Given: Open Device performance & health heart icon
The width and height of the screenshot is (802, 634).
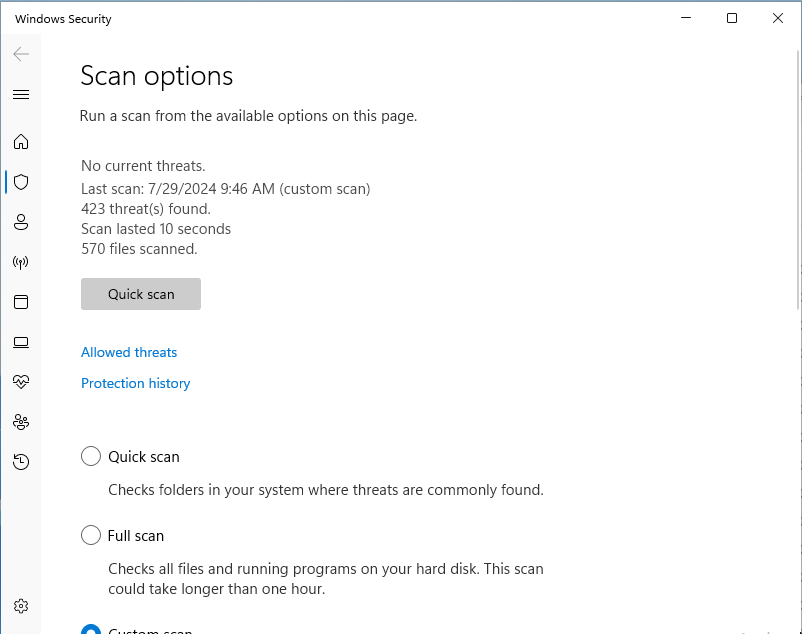Looking at the screenshot, I should click(x=21, y=381).
